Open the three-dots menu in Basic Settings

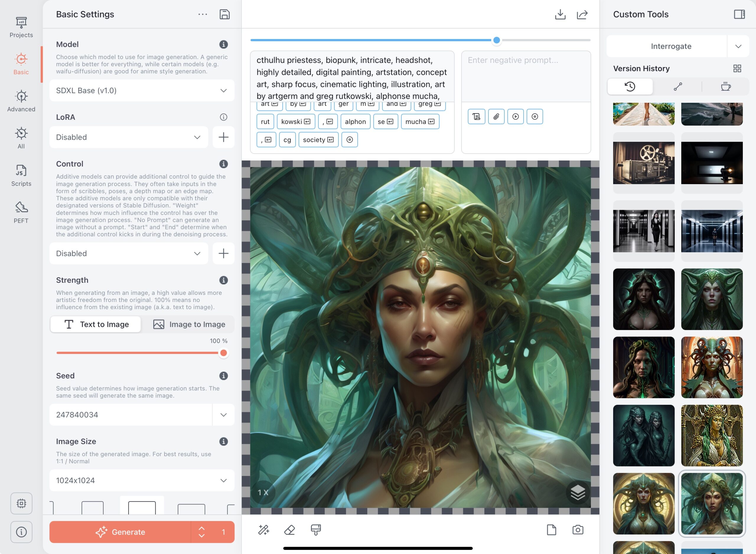click(x=203, y=14)
